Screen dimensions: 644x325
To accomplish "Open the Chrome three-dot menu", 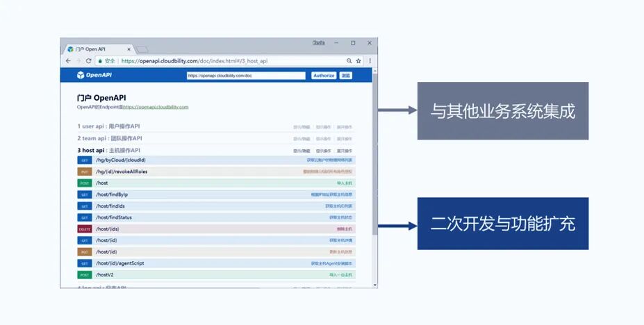I will pos(370,60).
